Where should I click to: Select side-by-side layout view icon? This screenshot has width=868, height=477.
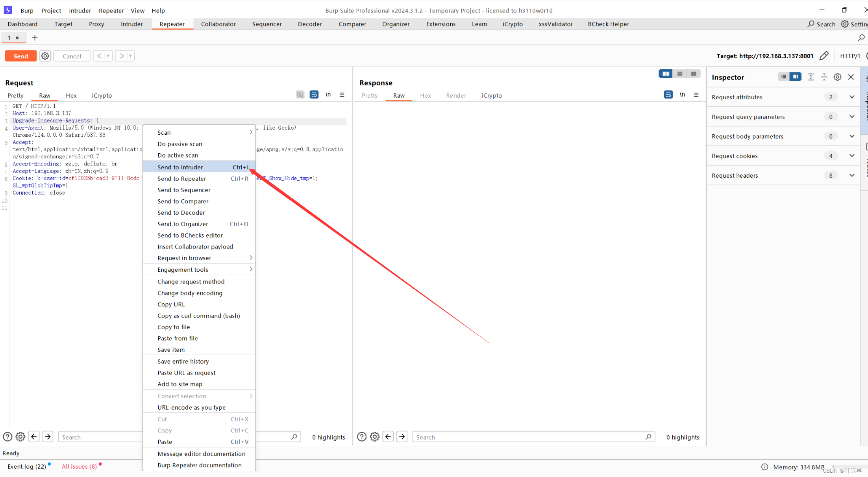pos(666,74)
